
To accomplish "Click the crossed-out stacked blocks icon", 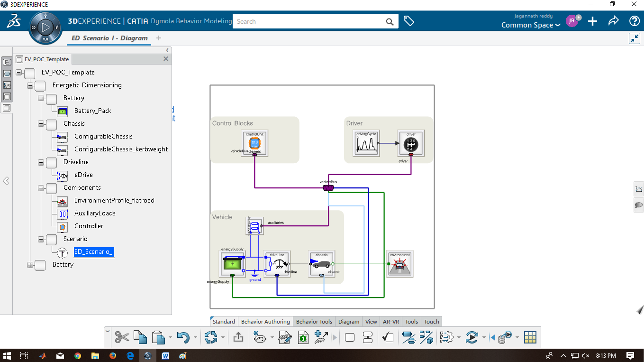I will [x=408, y=337].
